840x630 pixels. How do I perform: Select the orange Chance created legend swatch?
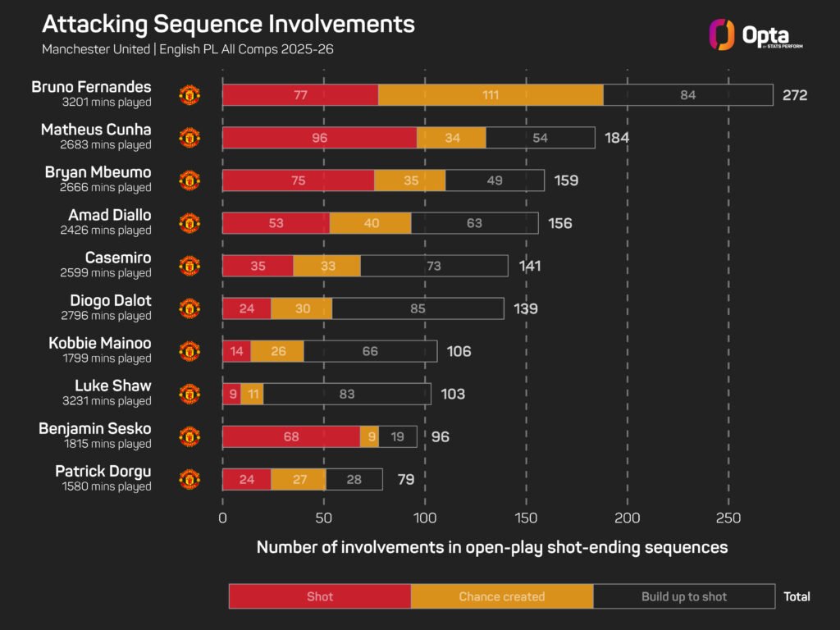coord(502,596)
